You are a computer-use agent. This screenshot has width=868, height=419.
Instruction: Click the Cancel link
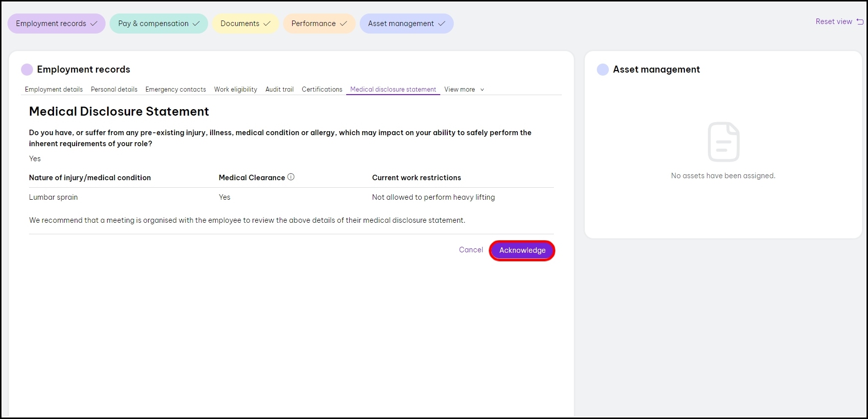tap(471, 250)
